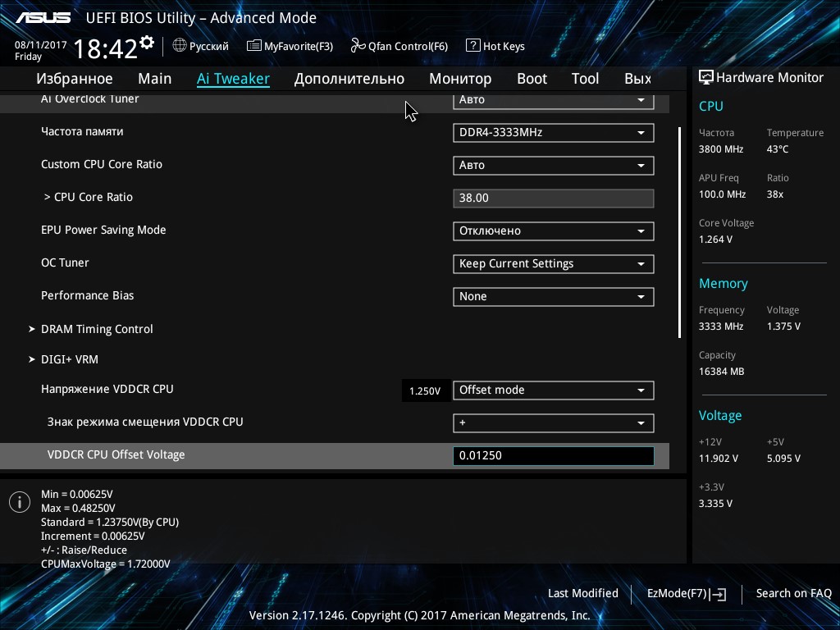
Task: Click the MyFavorite list icon
Action: coord(254,46)
